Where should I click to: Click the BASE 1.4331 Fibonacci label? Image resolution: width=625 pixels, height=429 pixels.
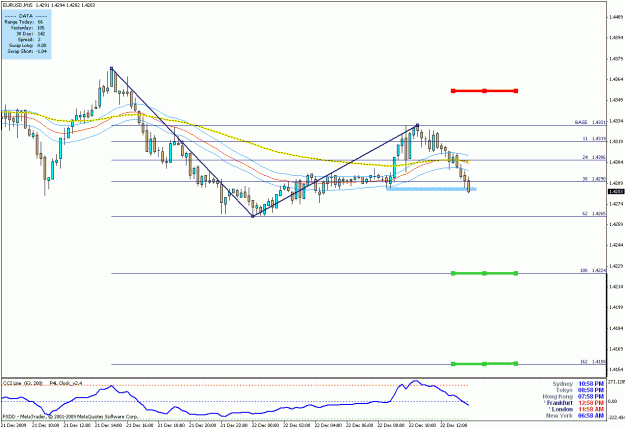590,122
